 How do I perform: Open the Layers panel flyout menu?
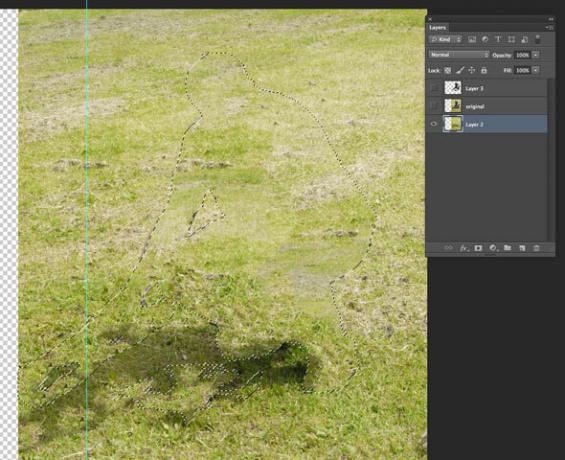[549, 27]
